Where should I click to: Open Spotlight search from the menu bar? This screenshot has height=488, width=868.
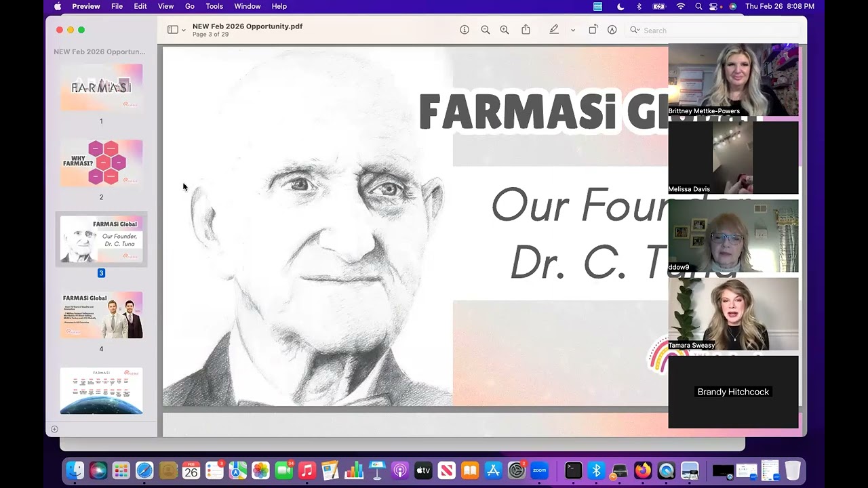coord(698,6)
